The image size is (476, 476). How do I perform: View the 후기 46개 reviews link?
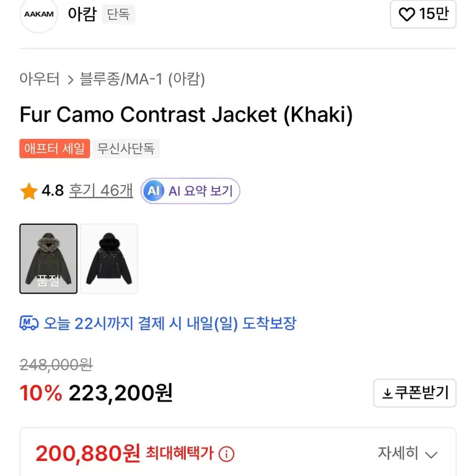[x=100, y=191]
